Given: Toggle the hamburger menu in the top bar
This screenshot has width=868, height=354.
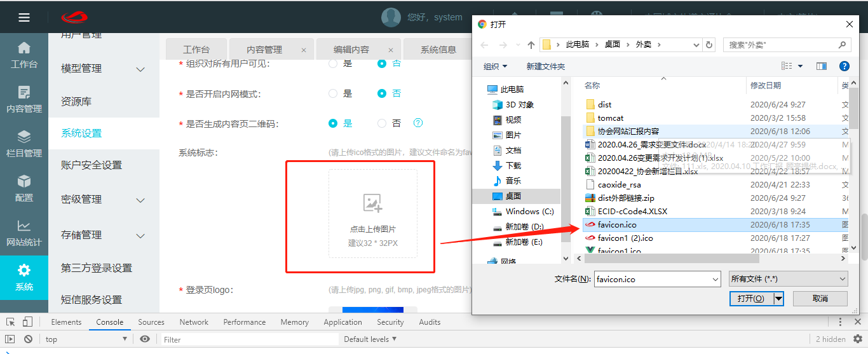Looking at the screenshot, I should 24,17.
